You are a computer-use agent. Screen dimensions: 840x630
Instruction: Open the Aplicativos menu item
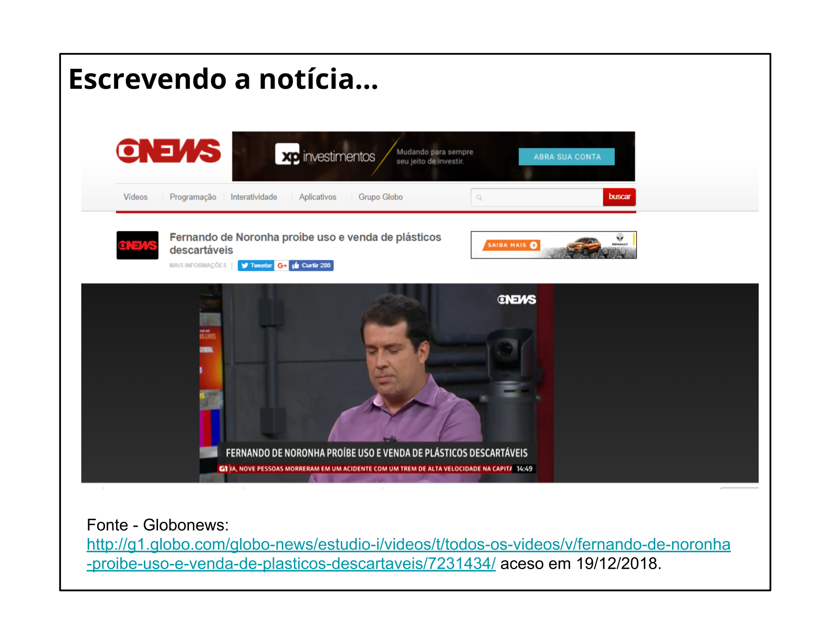(x=318, y=197)
